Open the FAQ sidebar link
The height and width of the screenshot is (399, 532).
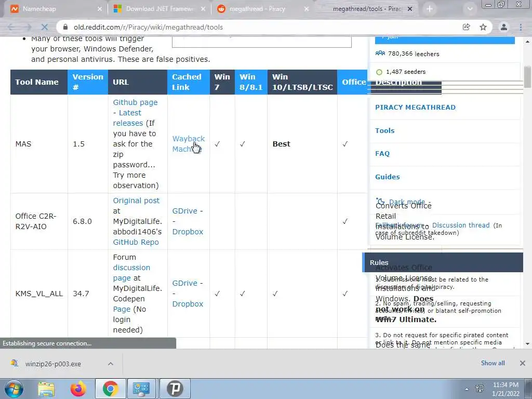pos(382,154)
